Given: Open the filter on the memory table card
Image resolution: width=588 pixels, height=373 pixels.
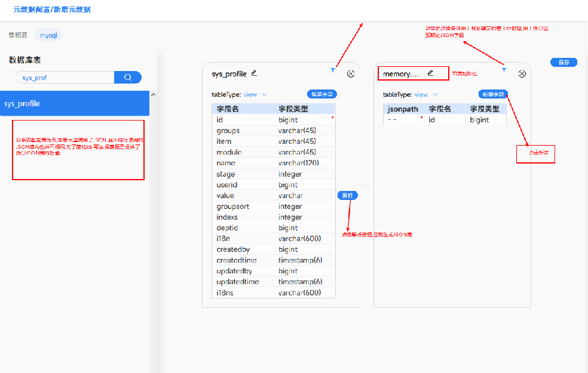Looking at the screenshot, I should (x=504, y=70).
